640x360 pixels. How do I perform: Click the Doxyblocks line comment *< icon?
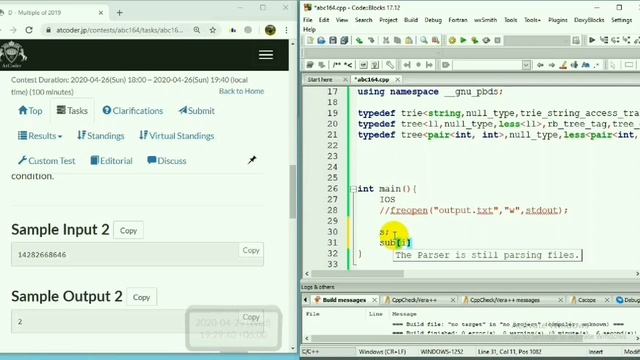(x=348, y=65)
